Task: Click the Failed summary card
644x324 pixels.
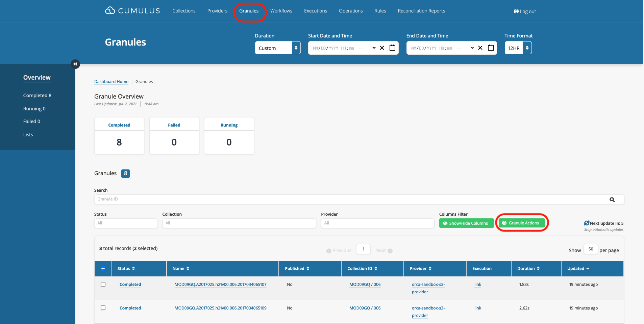Action: pyautogui.click(x=174, y=136)
